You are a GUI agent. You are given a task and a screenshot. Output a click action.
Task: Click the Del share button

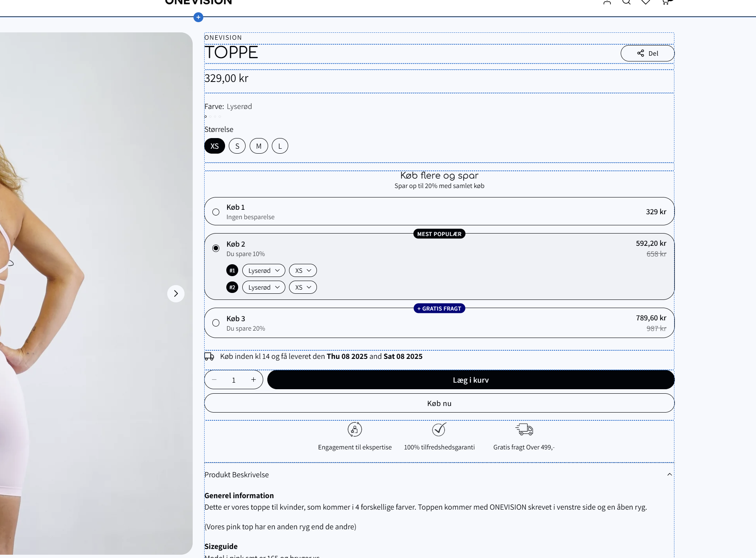[x=647, y=53]
